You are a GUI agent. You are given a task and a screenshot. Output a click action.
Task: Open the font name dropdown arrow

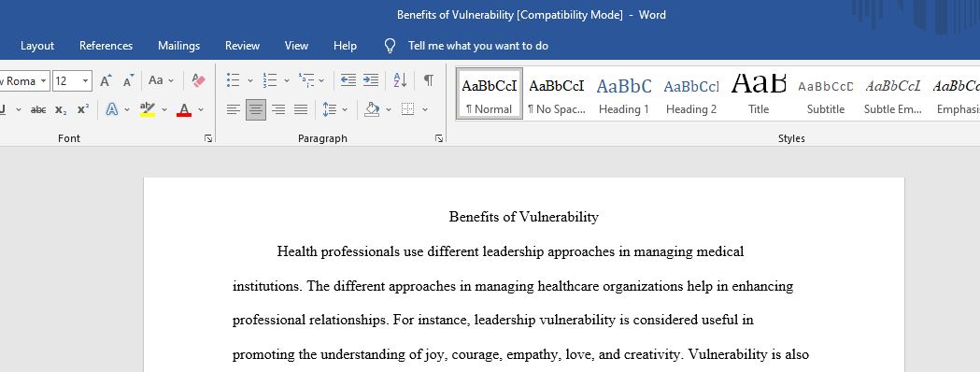pos(43,80)
